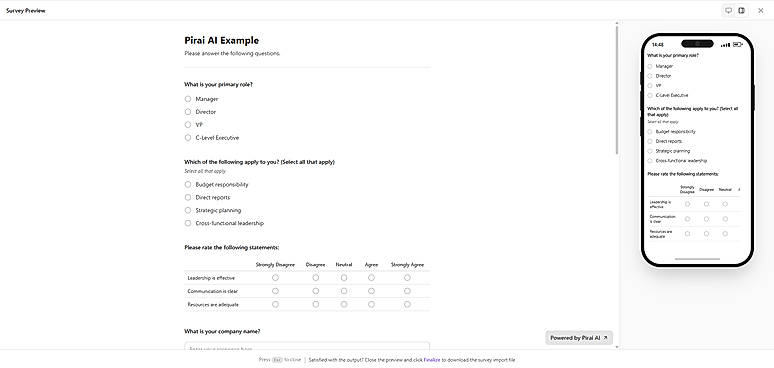Phone preview: Leadership is effective Neutral radio
This screenshot has height=368, width=774.
pyautogui.click(x=725, y=204)
